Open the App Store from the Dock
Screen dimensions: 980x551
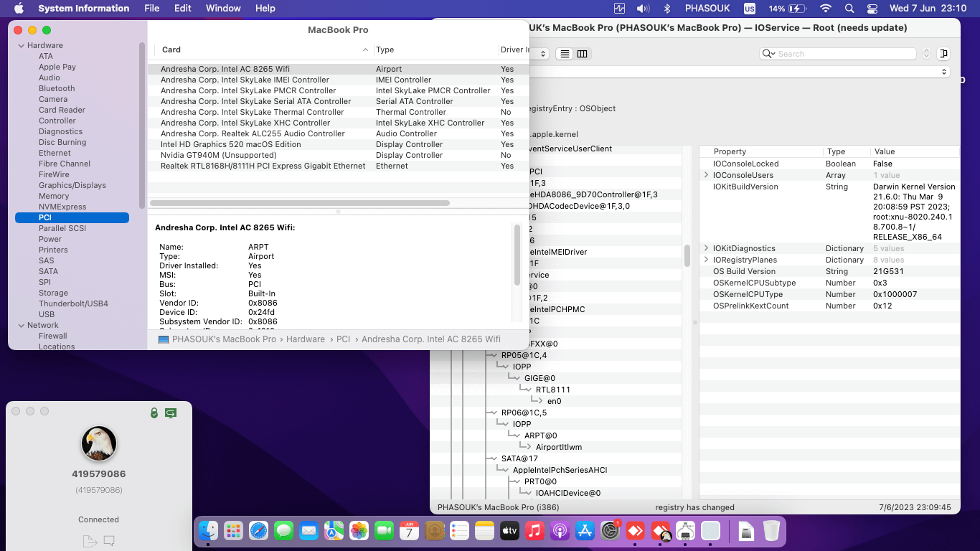click(x=585, y=532)
